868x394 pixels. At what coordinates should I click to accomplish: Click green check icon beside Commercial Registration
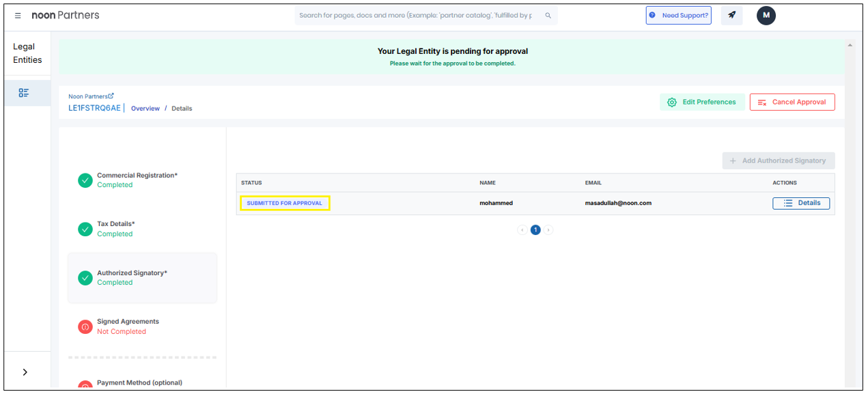pyautogui.click(x=85, y=180)
